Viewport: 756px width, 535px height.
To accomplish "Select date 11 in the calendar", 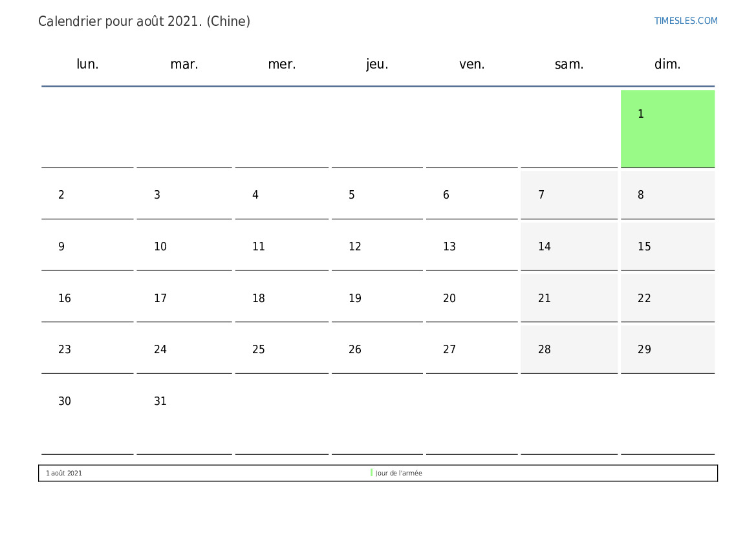I will [x=282, y=246].
